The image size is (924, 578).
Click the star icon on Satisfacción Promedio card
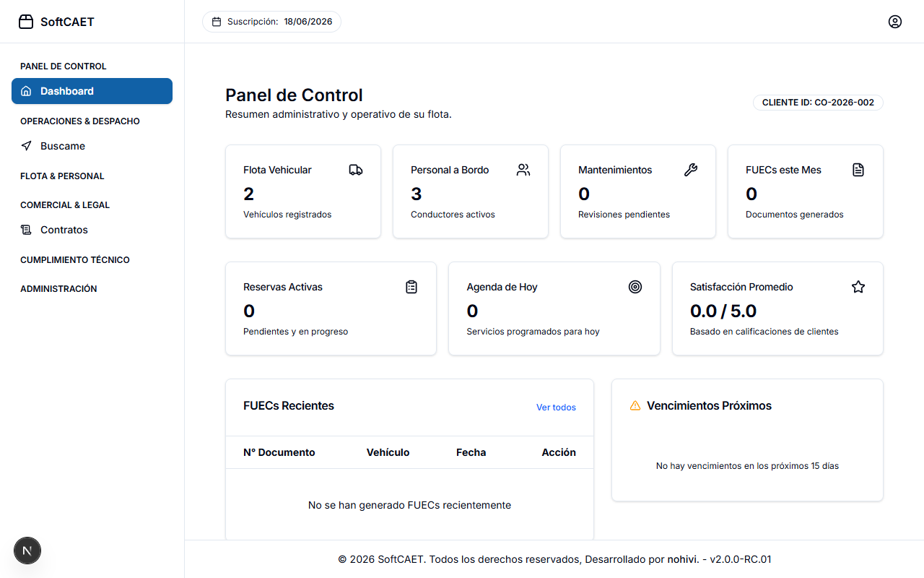pyautogui.click(x=858, y=287)
